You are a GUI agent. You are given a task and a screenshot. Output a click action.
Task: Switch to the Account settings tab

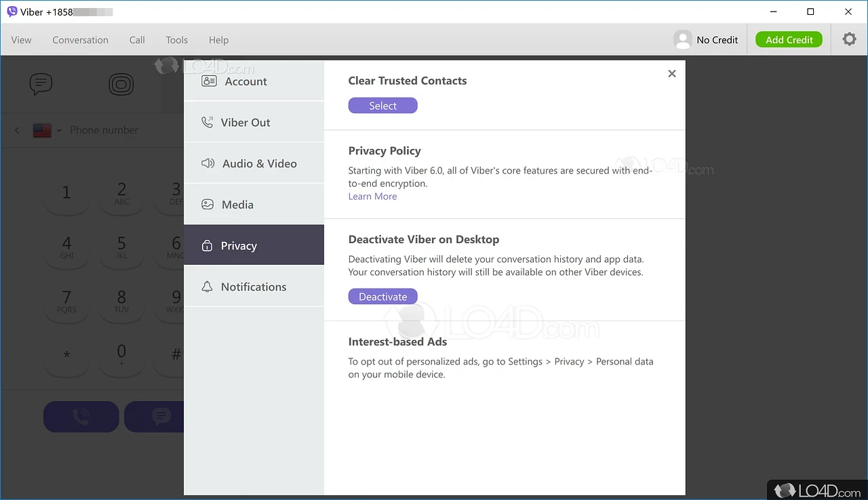pyautogui.click(x=254, y=81)
